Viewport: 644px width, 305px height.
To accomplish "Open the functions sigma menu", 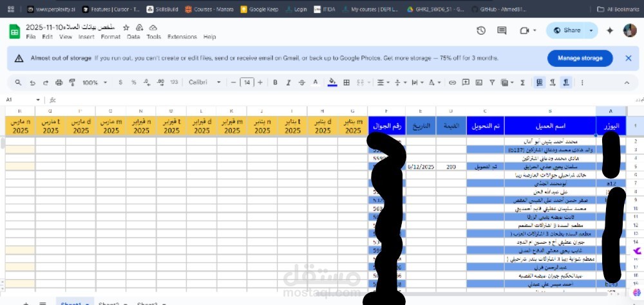I will [523, 82].
